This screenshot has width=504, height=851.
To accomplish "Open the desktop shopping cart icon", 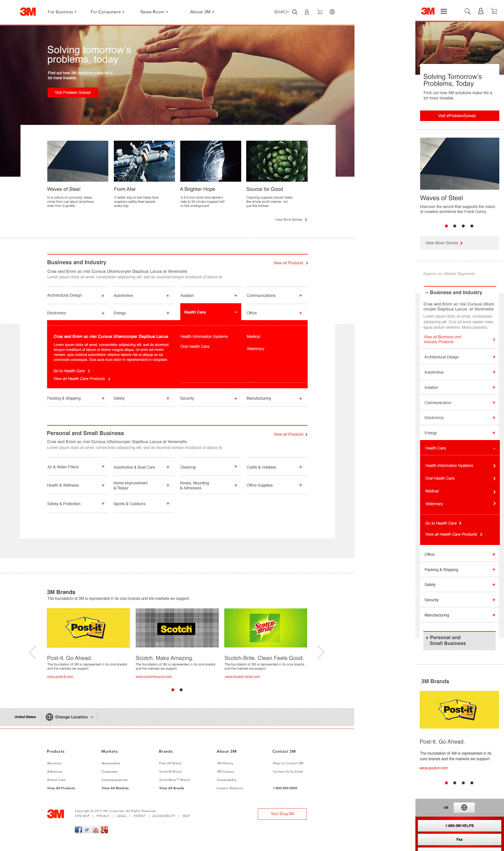I will 320,12.
